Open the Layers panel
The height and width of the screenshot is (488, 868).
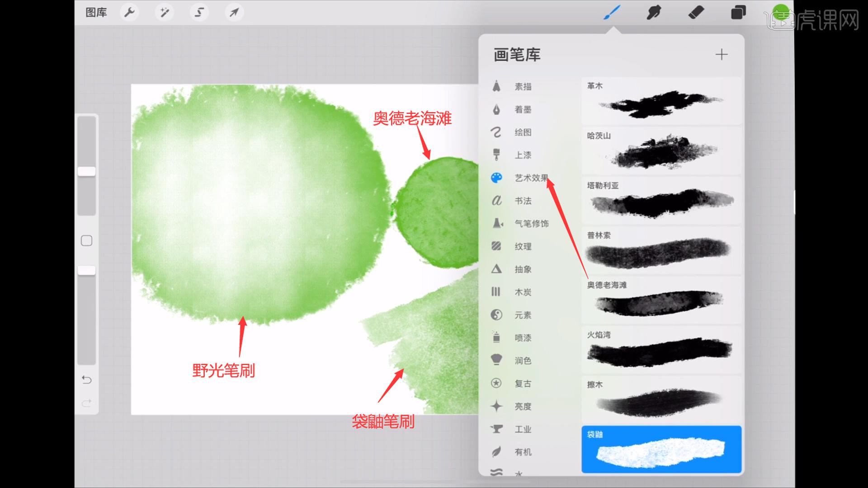click(x=738, y=13)
